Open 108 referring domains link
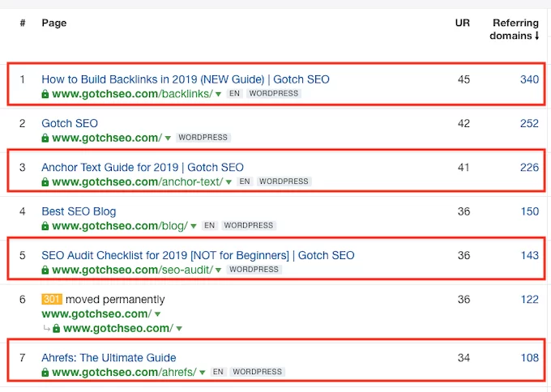 coord(530,357)
